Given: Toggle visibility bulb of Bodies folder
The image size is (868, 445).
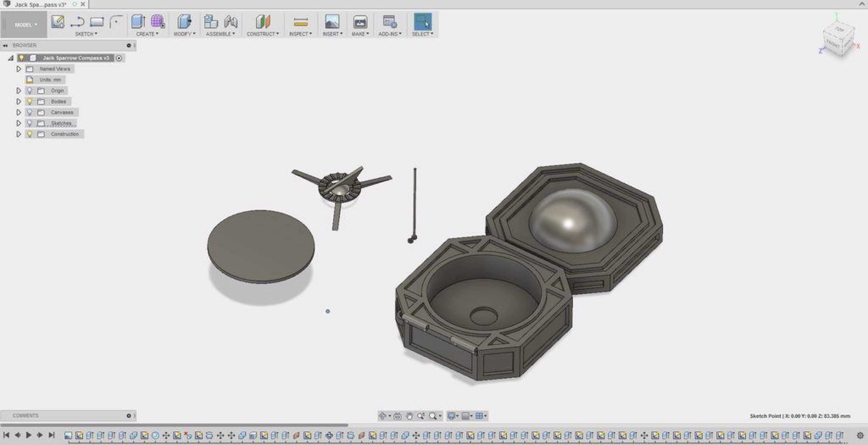Looking at the screenshot, I should [x=30, y=101].
